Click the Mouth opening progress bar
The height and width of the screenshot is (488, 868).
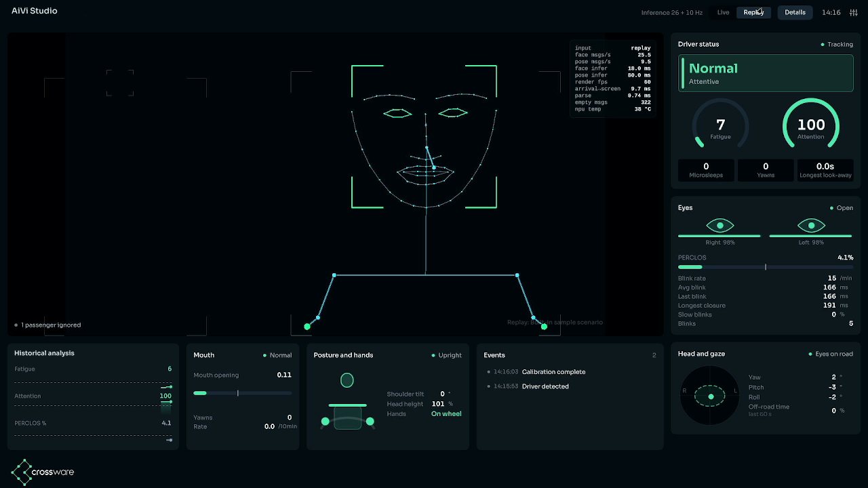pyautogui.click(x=243, y=393)
